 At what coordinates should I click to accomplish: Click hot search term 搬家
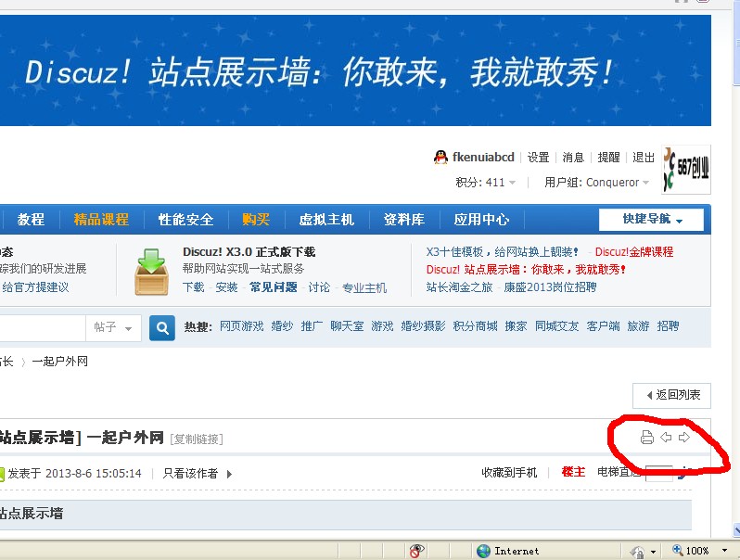pos(516,326)
